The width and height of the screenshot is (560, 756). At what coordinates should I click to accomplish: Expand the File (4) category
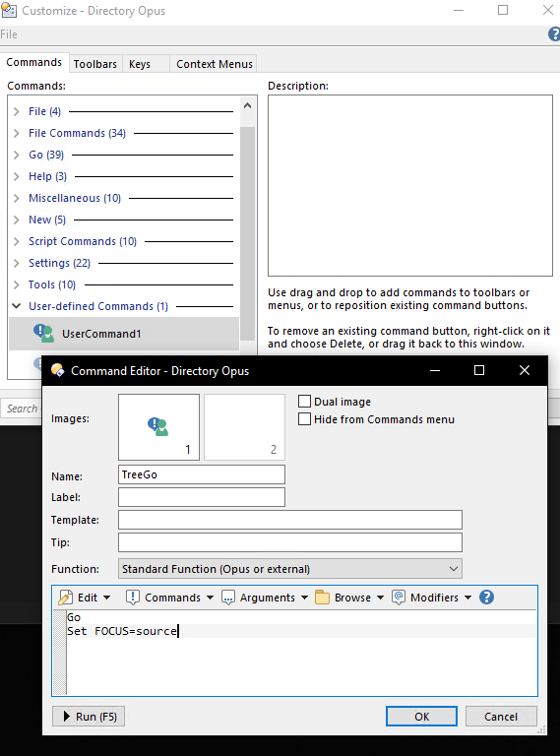click(17, 111)
